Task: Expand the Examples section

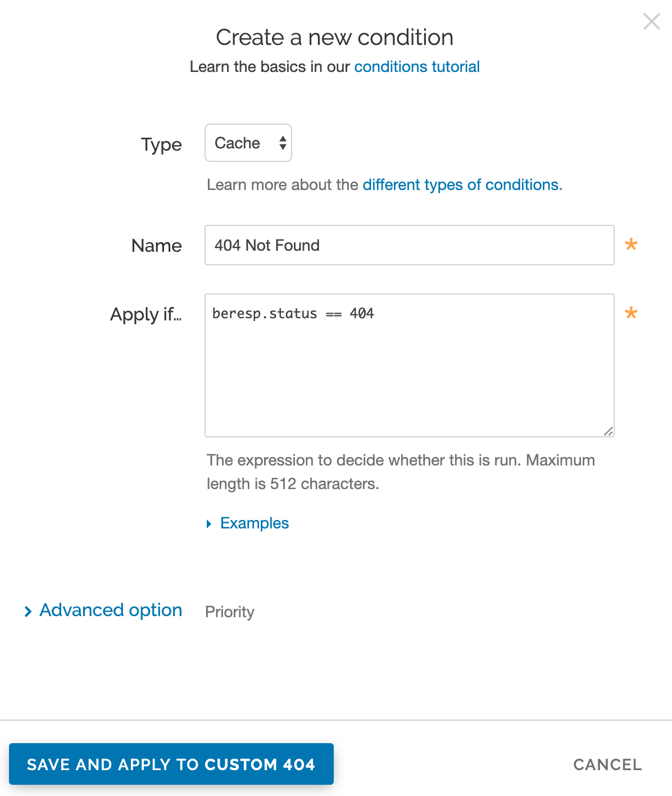Action: pos(255,523)
